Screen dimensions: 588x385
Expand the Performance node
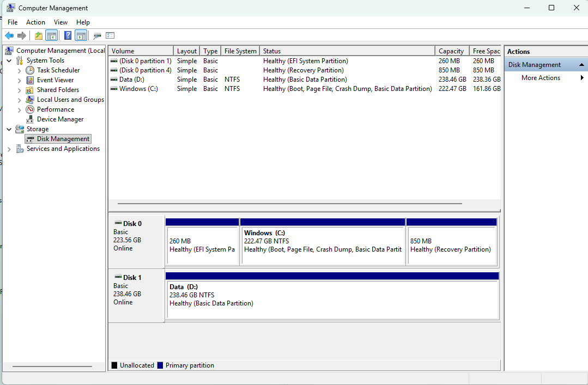19,110
